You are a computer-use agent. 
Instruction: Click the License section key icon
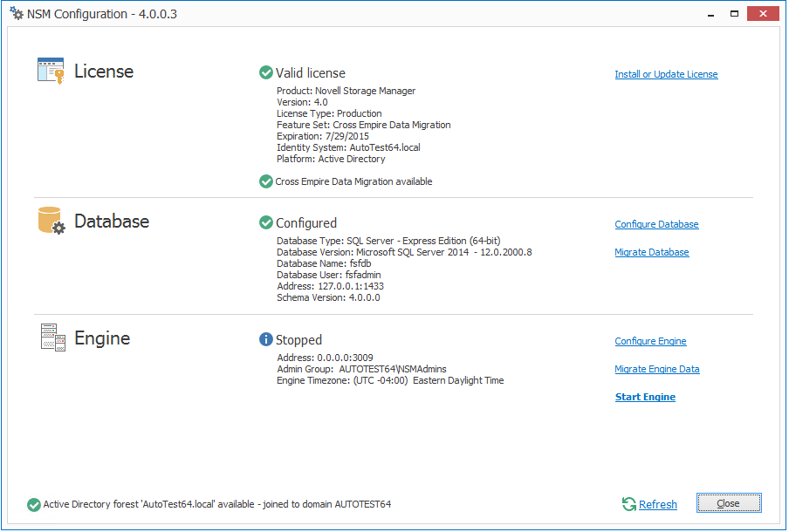coord(51,71)
